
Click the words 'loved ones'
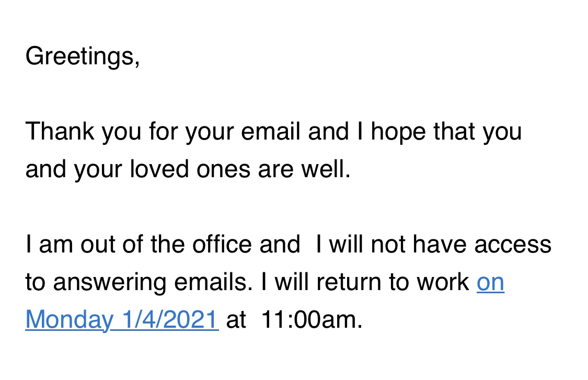[x=190, y=169]
